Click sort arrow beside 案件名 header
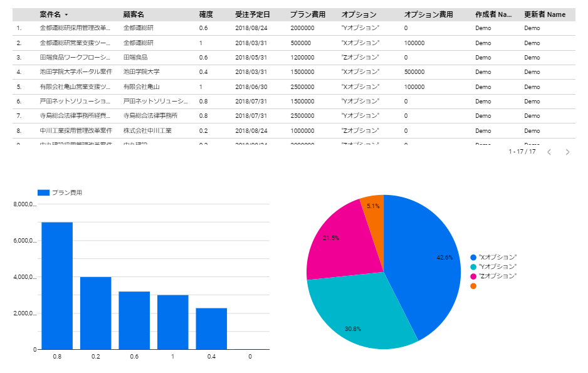The height and width of the screenshot is (373, 588). [66, 14]
